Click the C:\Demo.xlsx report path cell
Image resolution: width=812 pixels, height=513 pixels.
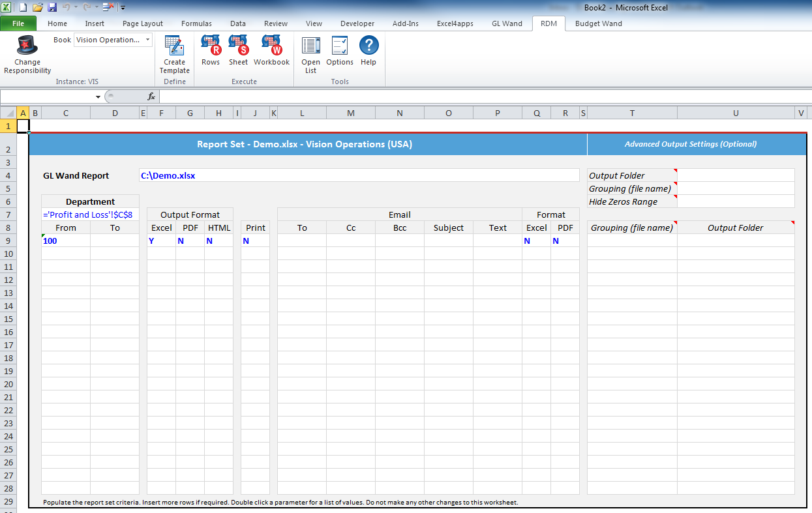[359, 175]
